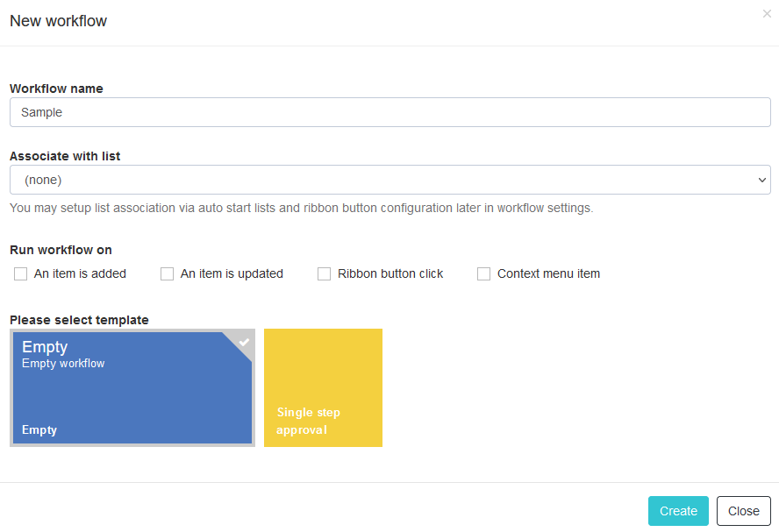Screen dimensions: 779x532
Task: Click the list association help text
Action: pyautogui.click(x=301, y=208)
